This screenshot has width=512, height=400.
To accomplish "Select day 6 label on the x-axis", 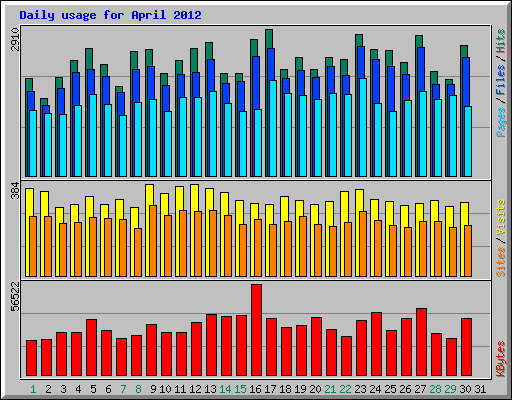I will point(108,389).
